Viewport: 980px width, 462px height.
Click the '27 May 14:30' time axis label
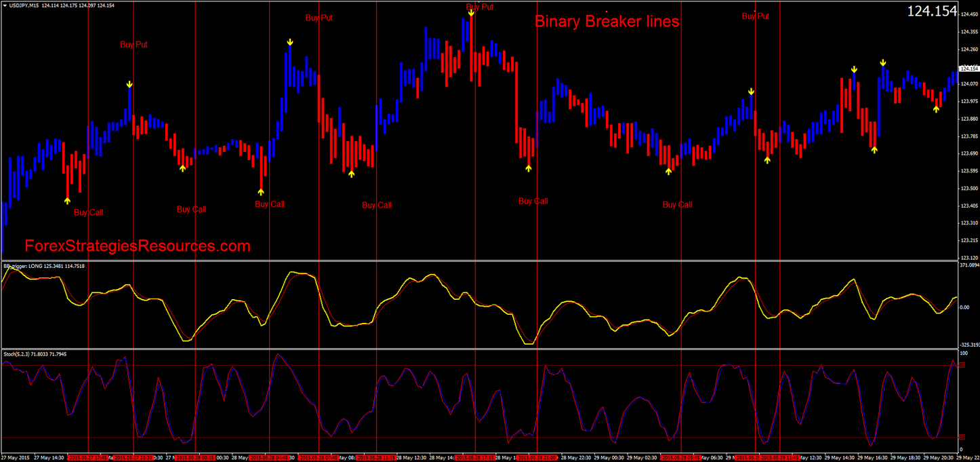click(x=49, y=458)
